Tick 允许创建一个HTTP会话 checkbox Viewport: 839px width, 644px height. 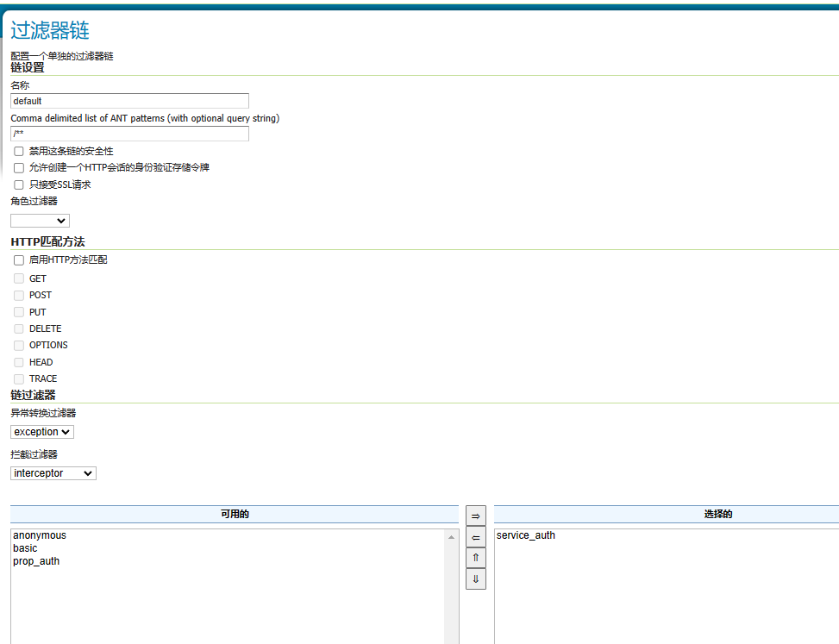pyautogui.click(x=19, y=168)
